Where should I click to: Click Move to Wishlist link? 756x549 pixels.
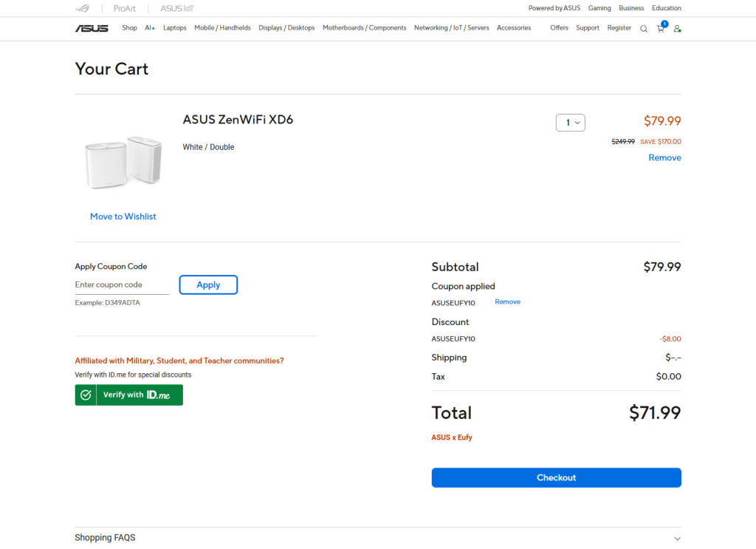coord(123,216)
